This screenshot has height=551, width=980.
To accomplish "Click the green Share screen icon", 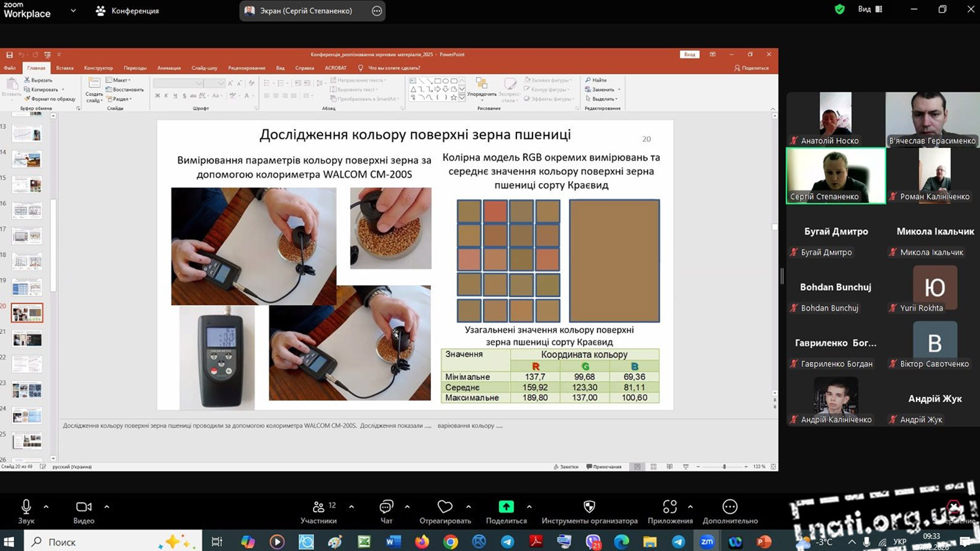I will pyautogui.click(x=506, y=512).
